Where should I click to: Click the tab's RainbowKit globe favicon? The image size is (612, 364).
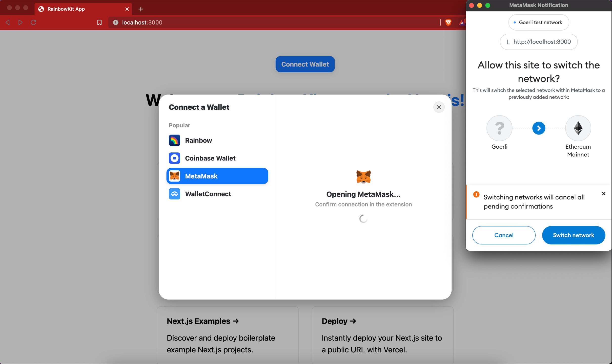pos(41,9)
